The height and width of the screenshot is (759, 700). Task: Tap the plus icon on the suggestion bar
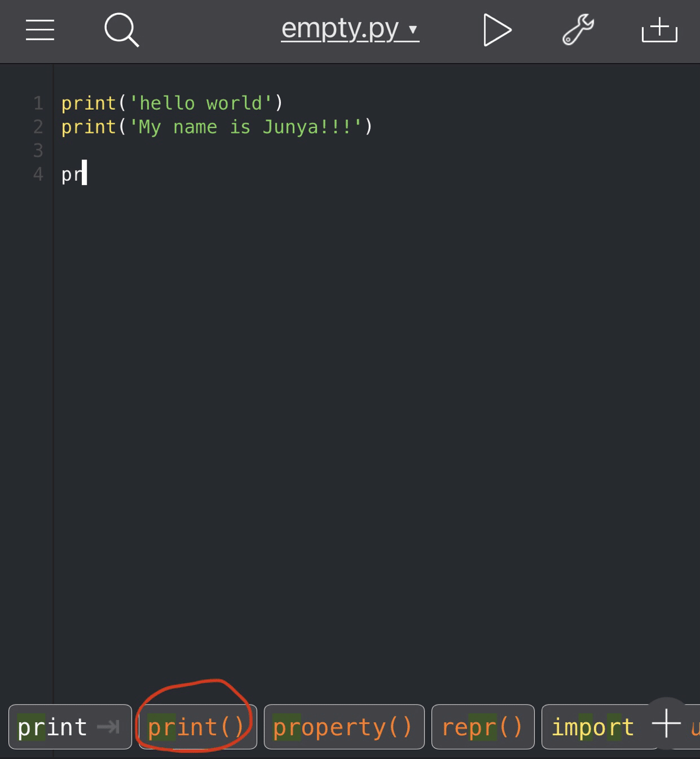point(666,722)
